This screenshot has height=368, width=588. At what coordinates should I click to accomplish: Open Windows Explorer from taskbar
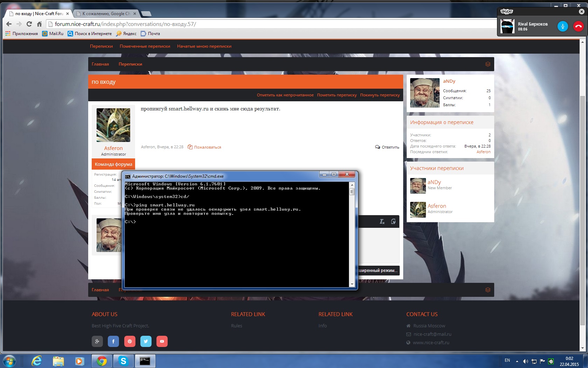point(58,361)
